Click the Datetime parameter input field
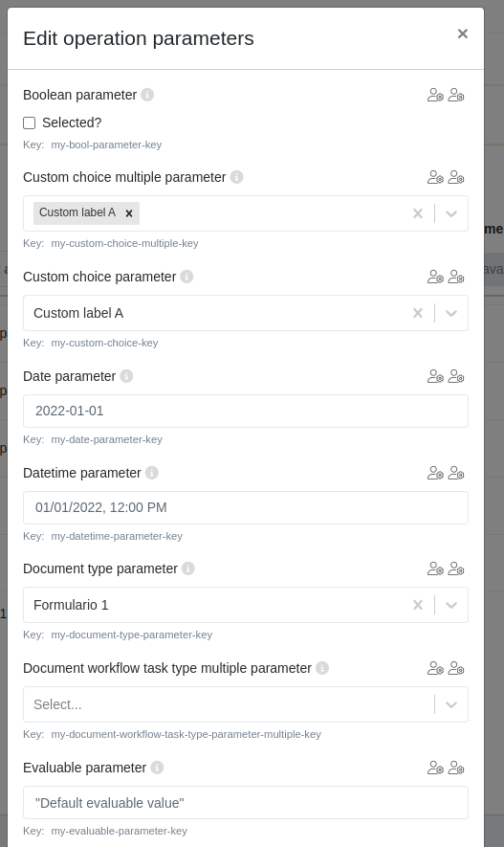504x847 pixels. [246, 508]
